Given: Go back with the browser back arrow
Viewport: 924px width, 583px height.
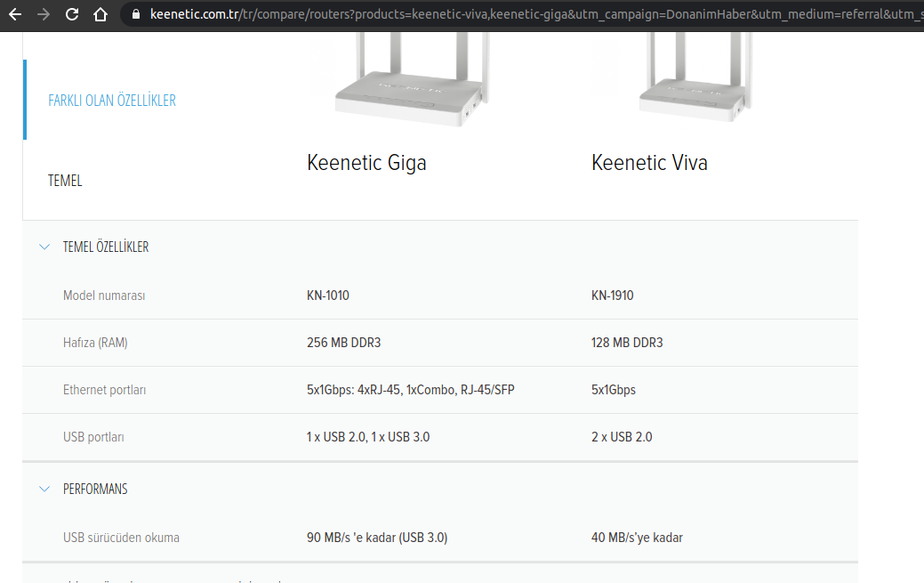Looking at the screenshot, I should pyautogui.click(x=15, y=14).
